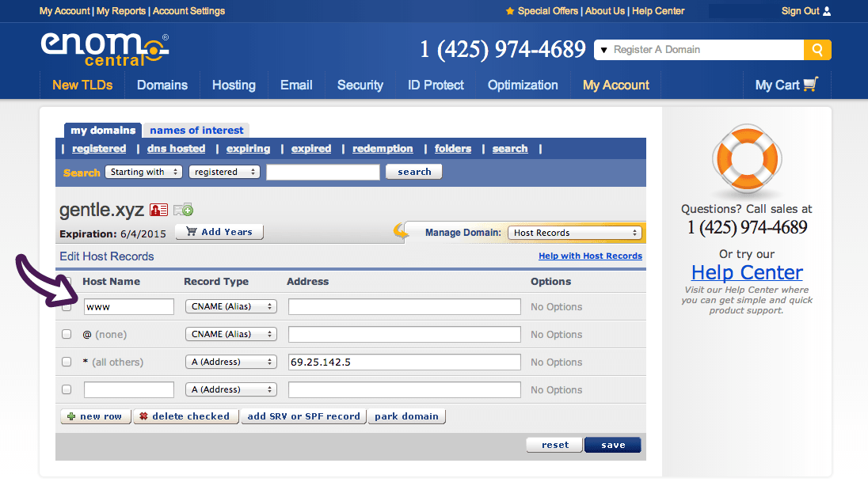Open the 'registered' filter dropdown
The height and width of the screenshot is (482, 868).
coord(224,172)
